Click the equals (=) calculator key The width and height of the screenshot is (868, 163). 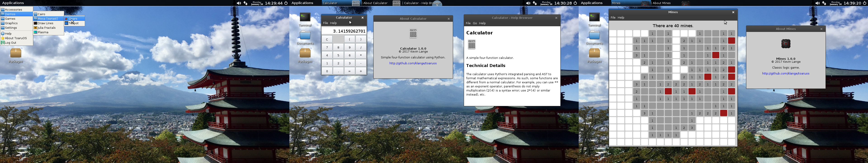[350, 71]
